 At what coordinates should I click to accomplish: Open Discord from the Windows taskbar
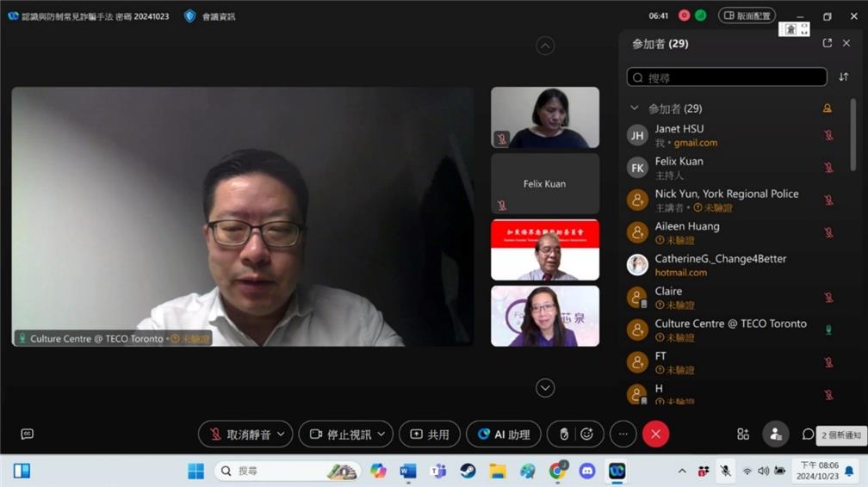click(x=587, y=471)
